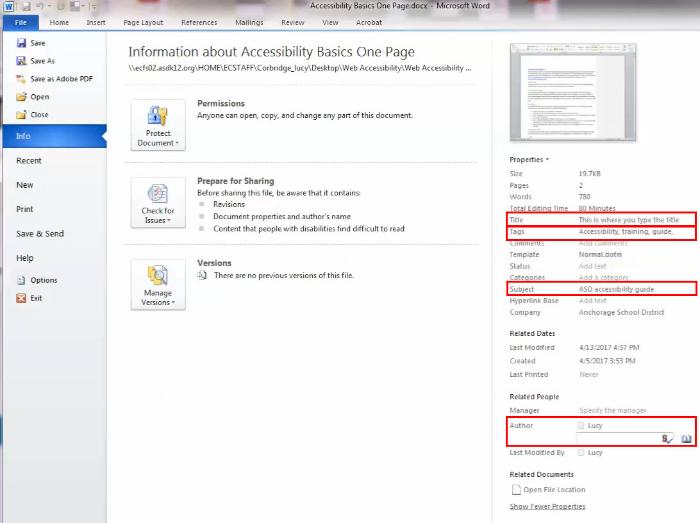Click the Created date 4/5/2017 3:53 PM
This screenshot has width=700, height=523.
[607, 361]
